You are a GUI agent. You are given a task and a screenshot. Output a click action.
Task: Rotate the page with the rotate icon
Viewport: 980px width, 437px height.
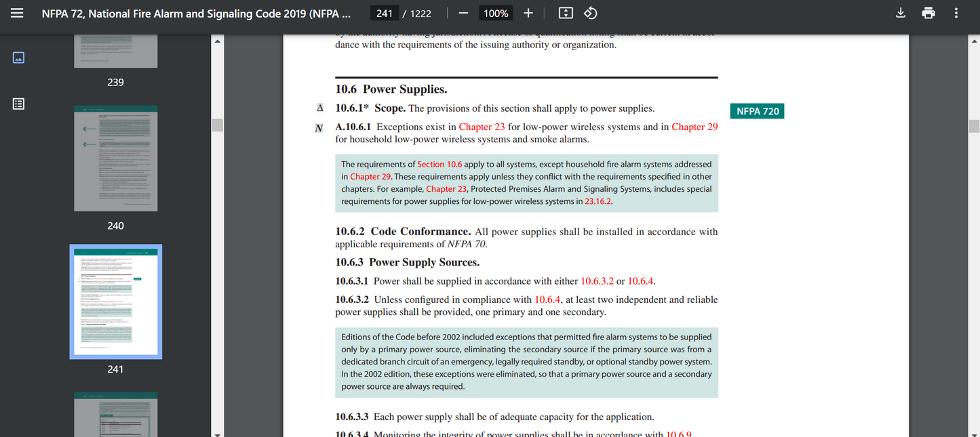point(589,12)
